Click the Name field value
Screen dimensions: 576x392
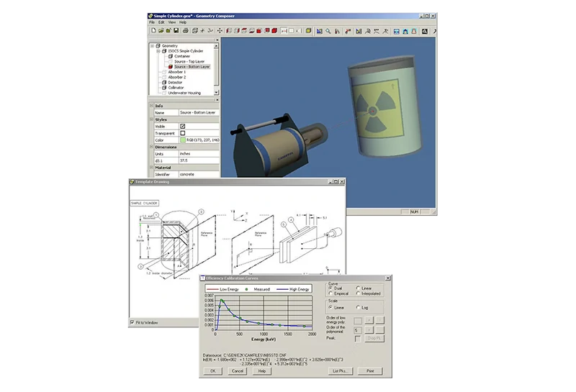coord(199,113)
